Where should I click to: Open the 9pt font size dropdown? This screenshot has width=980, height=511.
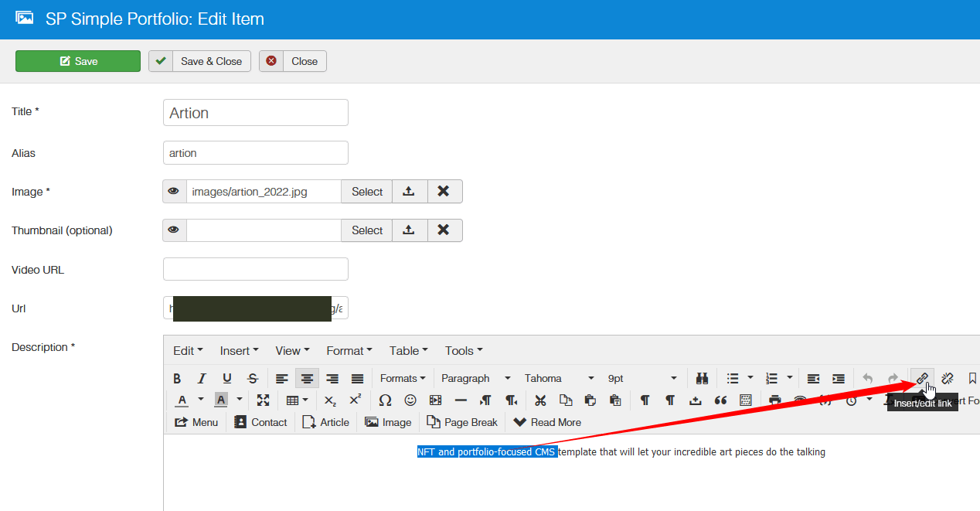click(673, 378)
